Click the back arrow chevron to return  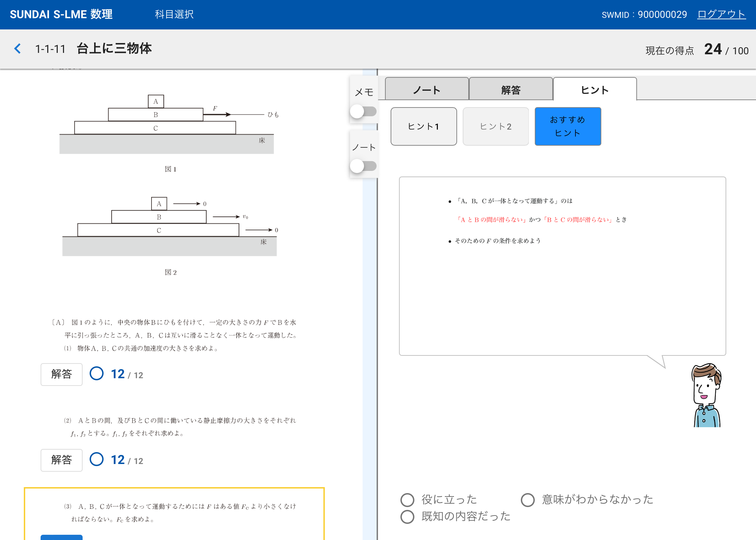[17, 49]
